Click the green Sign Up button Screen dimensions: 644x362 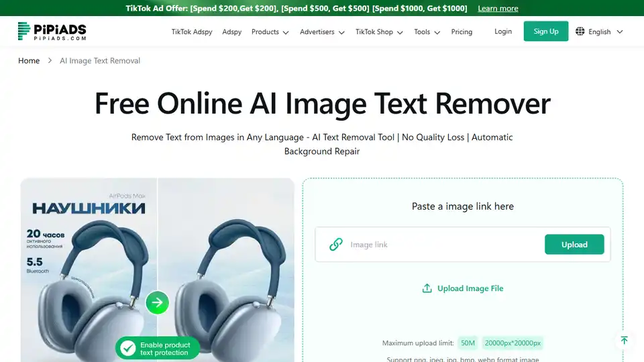pos(546,32)
